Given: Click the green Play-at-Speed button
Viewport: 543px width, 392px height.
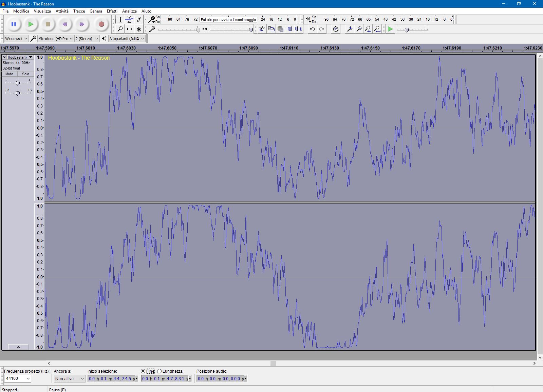Looking at the screenshot, I should pos(390,29).
